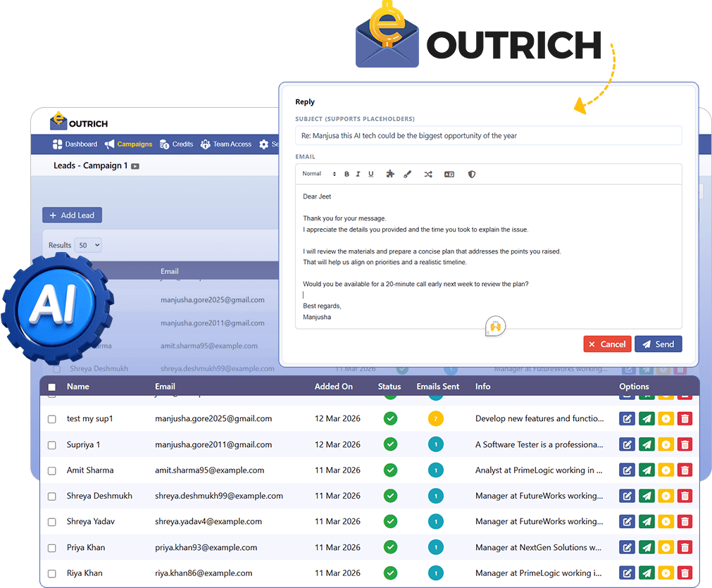
Task: Click the puzzle-piece placeholder icon
Action: 391,174
